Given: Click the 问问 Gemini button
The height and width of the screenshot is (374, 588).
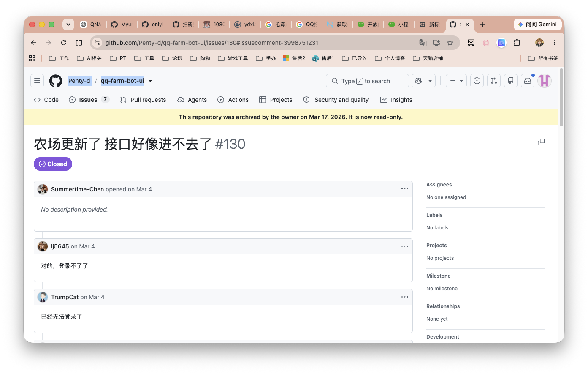Looking at the screenshot, I should 537,25.
